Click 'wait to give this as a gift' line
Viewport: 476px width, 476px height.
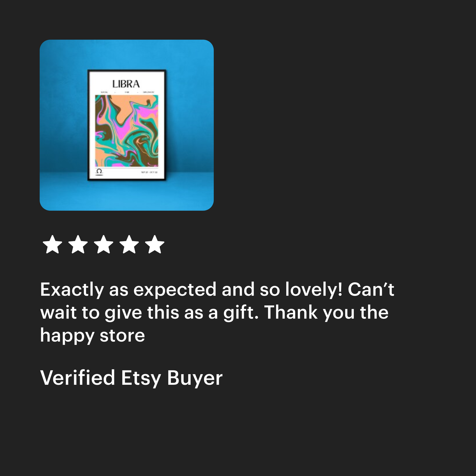[150, 313]
